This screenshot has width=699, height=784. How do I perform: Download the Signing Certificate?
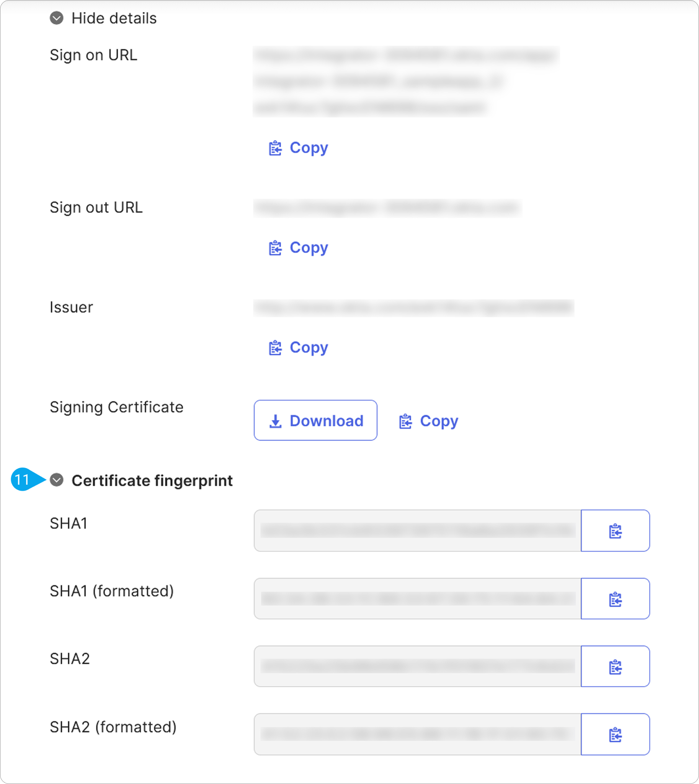(x=315, y=420)
